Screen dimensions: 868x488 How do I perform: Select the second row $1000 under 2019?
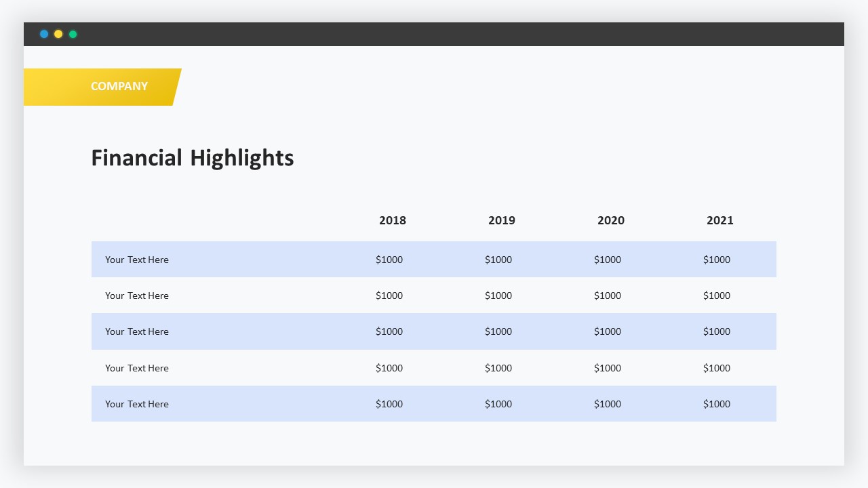pyautogui.click(x=498, y=296)
